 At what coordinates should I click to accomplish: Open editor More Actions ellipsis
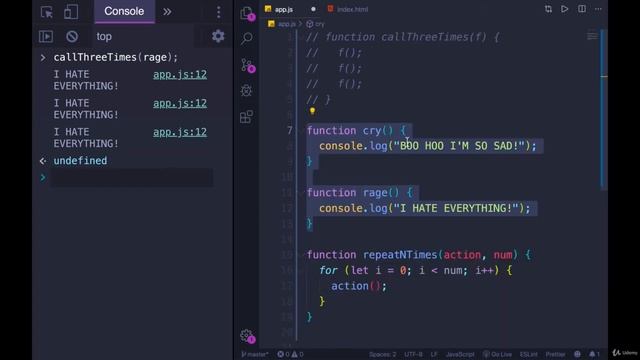(598, 9)
